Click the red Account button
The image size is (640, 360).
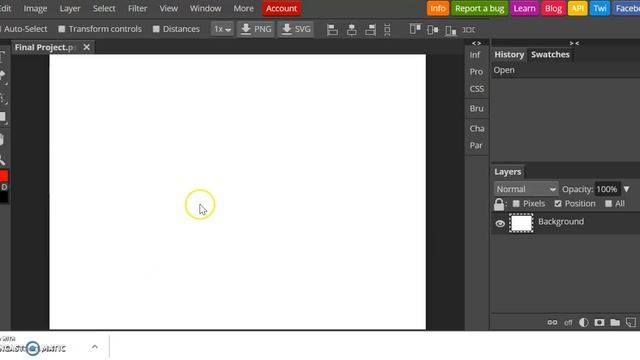coord(282,8)
